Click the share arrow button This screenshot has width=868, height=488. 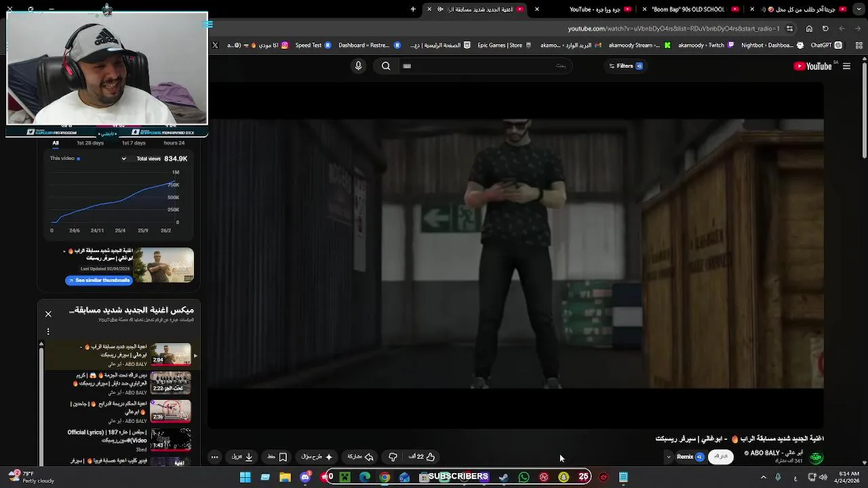point(360,457)
